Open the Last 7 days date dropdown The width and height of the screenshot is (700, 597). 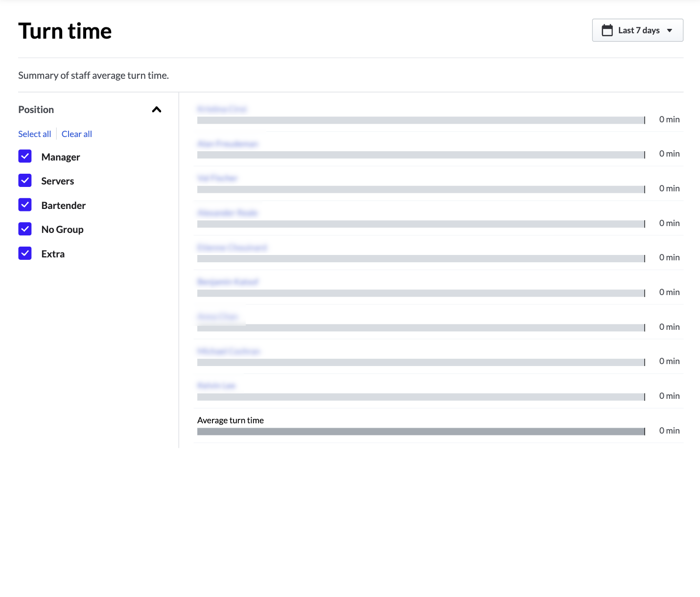[637, 30]
